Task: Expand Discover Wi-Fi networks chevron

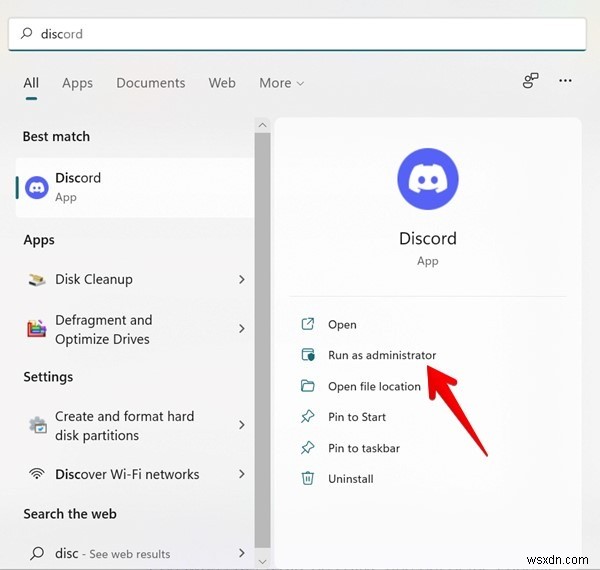Action: (242, 474)
